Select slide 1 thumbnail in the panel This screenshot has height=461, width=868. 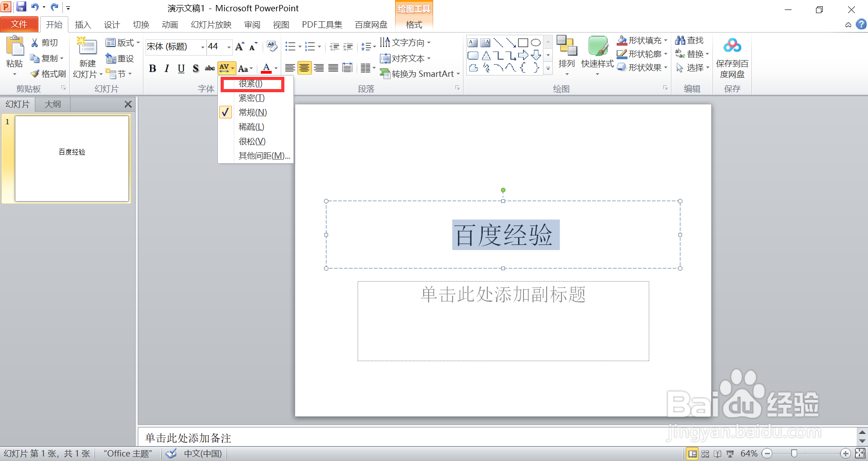point(72,159)
